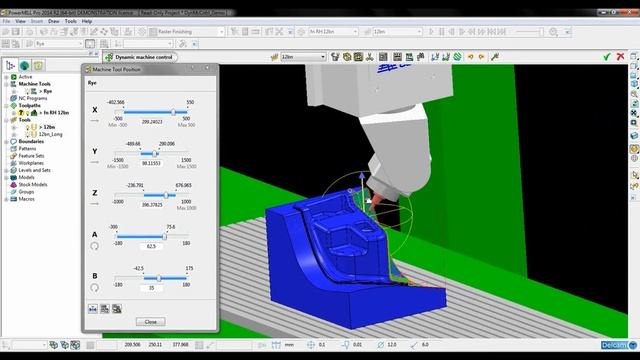Image resolution: width=640 pixels, height=360 pixels.
Task: Toggle light bulb for Rye machine tool
Action: [x=27, y=91]
